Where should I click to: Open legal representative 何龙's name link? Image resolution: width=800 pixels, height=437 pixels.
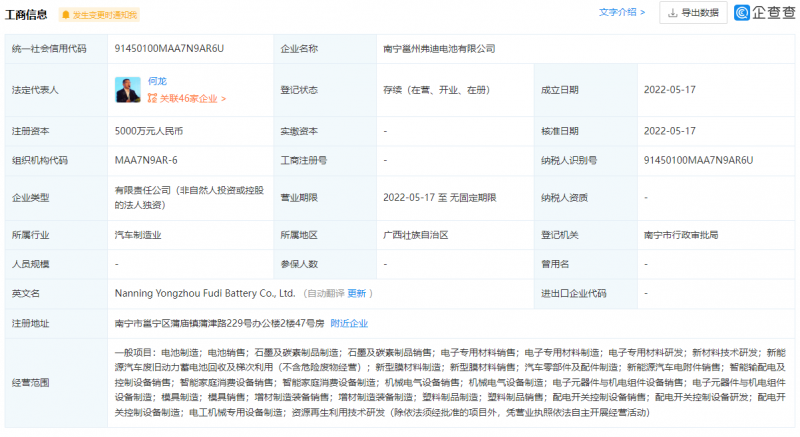157,80
